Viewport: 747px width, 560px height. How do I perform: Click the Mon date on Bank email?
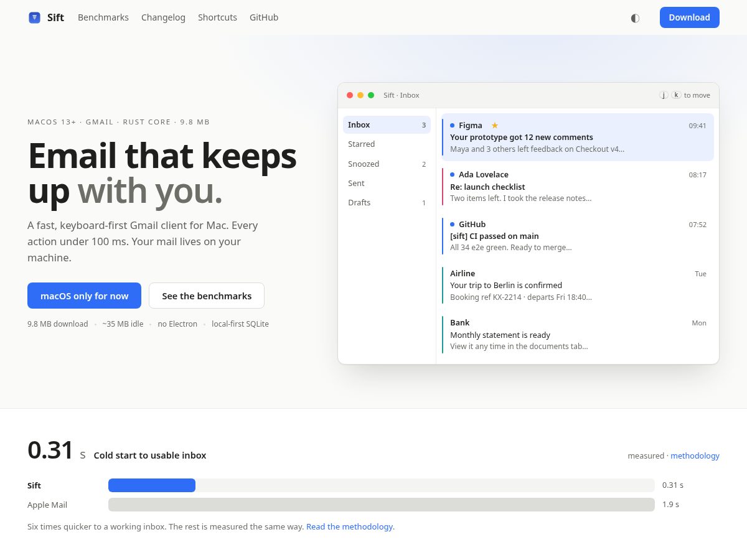tap(699, 323)
